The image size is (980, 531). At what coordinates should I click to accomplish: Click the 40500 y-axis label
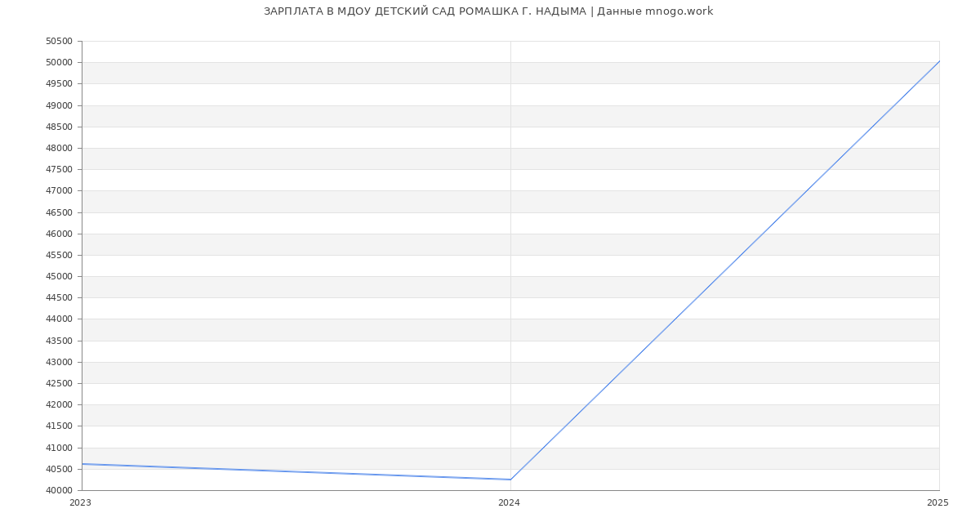click(x=59, y=470)
